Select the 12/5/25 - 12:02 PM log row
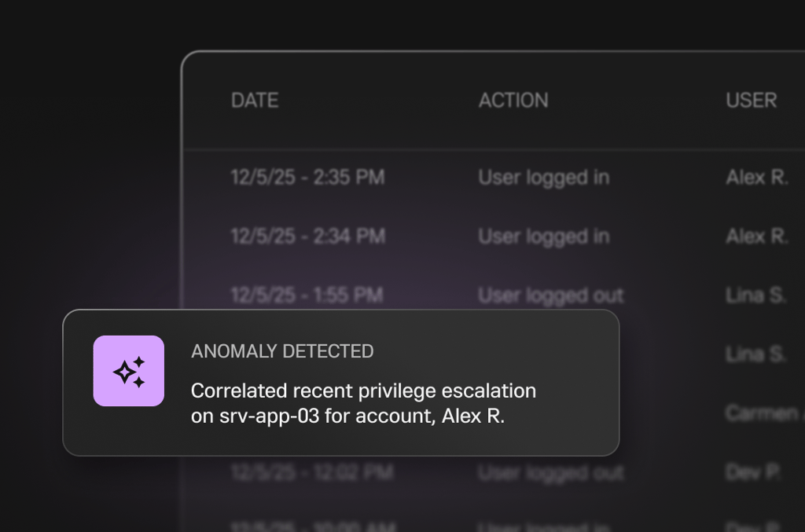805x532 pixels. (311, 472)
